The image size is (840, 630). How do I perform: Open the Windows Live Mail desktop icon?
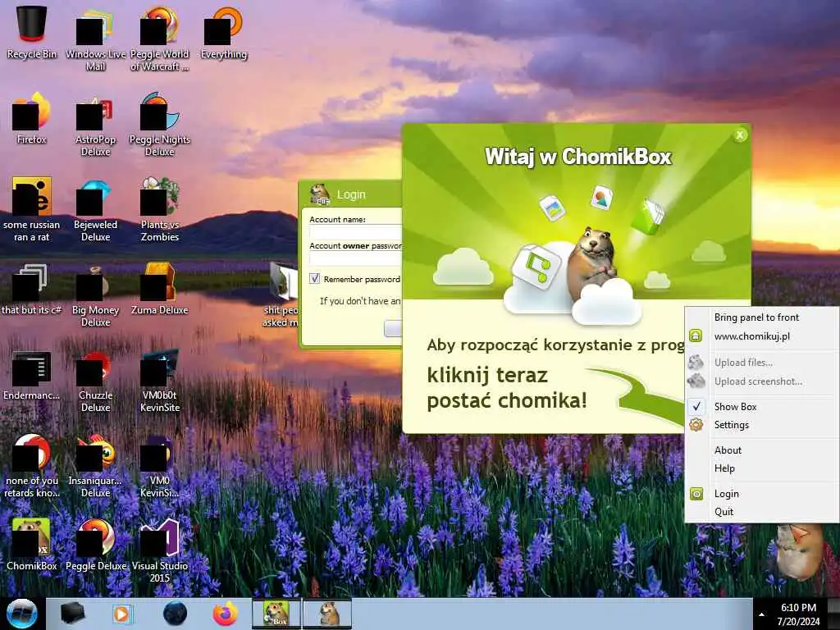point(95,39)
